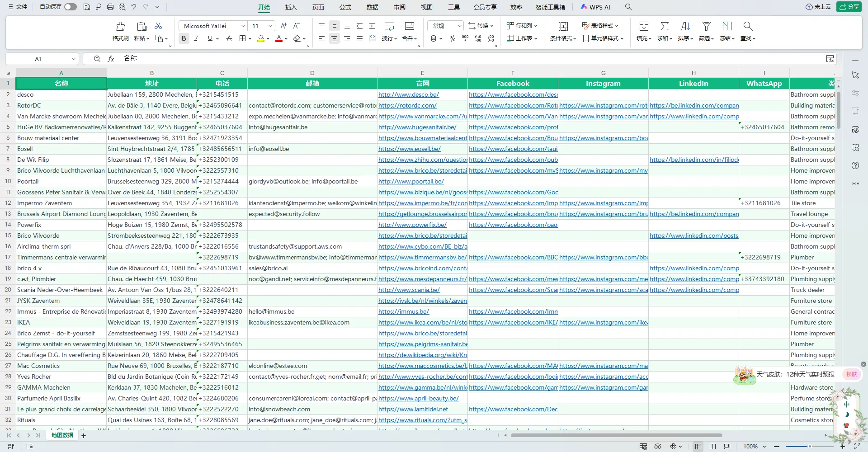Switch to the Formulas (公式) tab
Image resolution: width=868 pixels, height=452 pixels.
tap(345, 7)
